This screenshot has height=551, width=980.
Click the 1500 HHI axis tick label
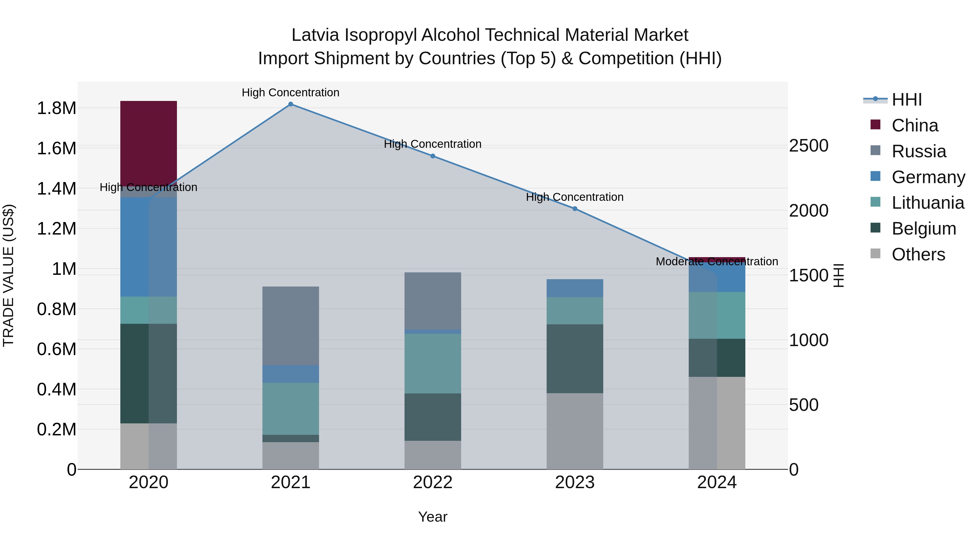[809, 275]
